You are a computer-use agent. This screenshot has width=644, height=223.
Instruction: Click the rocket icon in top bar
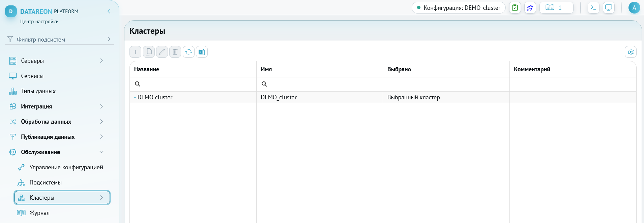click(x=530, y=8)
